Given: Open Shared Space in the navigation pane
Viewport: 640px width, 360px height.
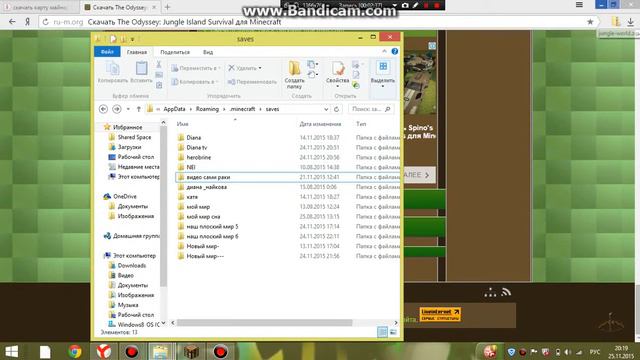Looking at the screenshot, I should click(134, 137).
